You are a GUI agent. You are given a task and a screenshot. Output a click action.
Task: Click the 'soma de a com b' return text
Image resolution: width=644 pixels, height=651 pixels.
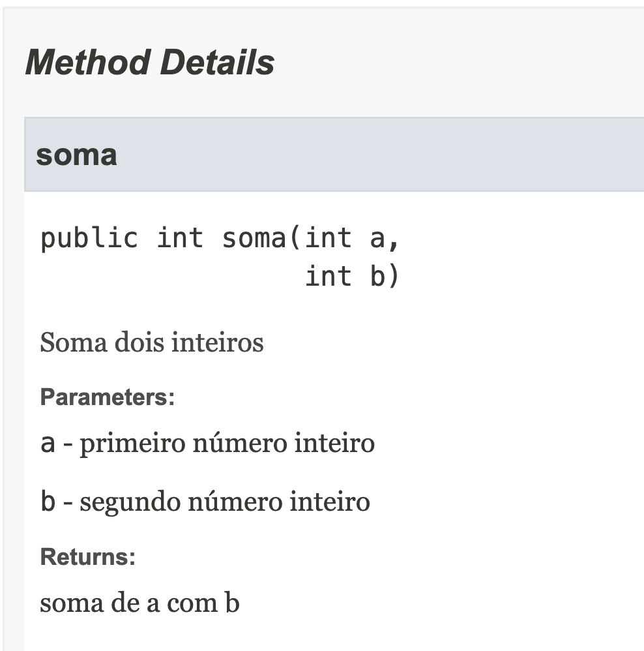pyautogui.click(x=139, y=603)
